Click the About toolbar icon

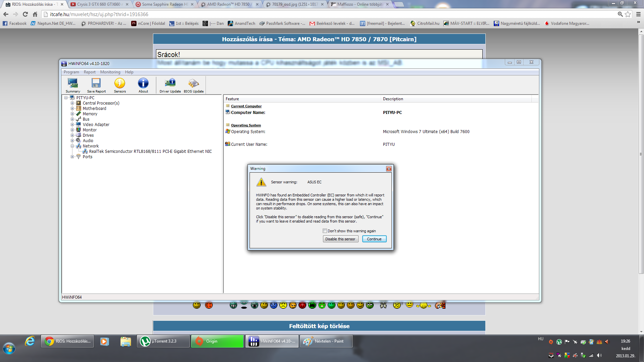coord(143,85)
